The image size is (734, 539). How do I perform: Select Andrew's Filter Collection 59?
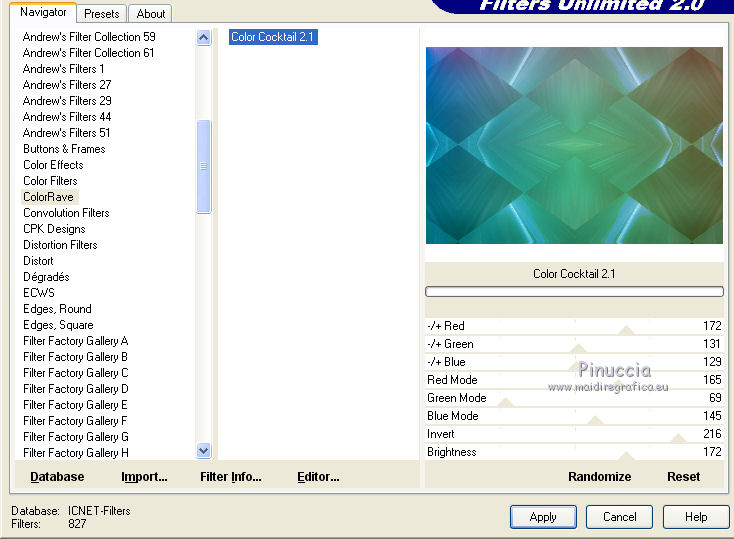tap(89, 37)
